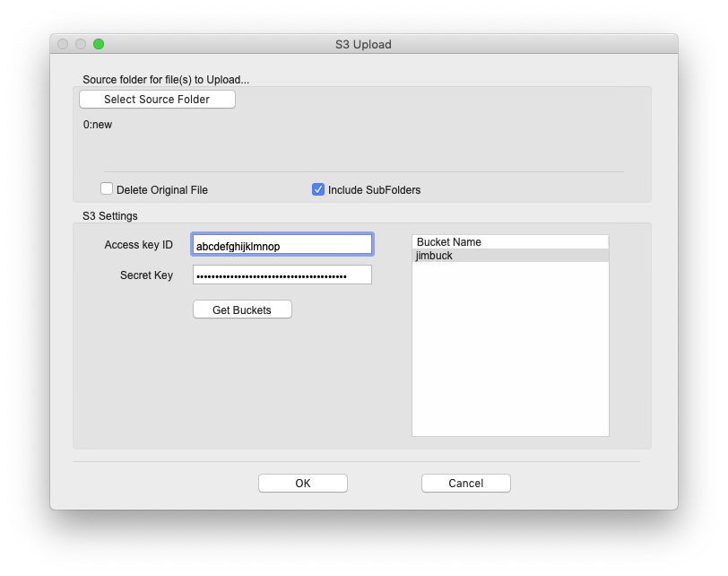Confirm the upload with OK
The image size is (728, 576).
[303, 483]
